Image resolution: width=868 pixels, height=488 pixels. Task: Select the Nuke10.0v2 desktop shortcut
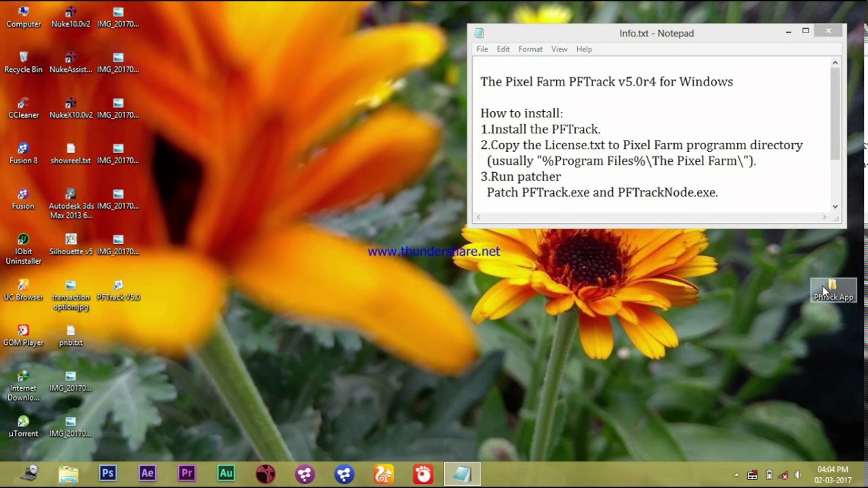[71, 18]
